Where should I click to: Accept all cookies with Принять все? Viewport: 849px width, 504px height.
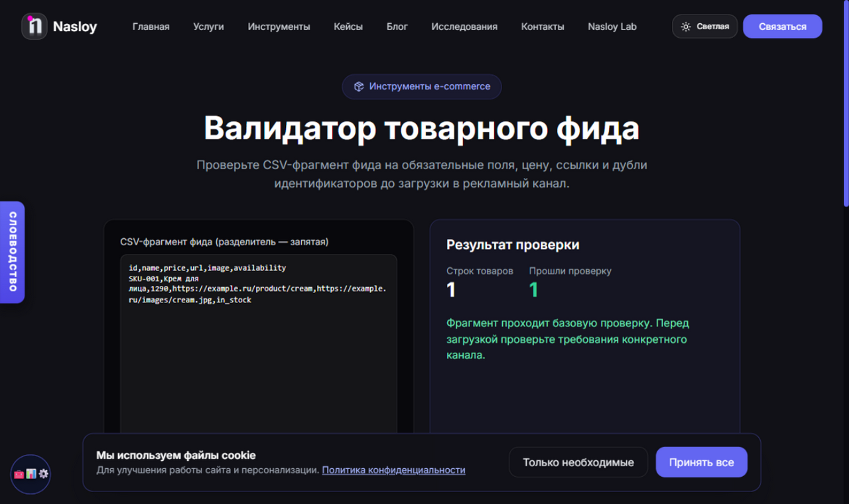point(702,462)
